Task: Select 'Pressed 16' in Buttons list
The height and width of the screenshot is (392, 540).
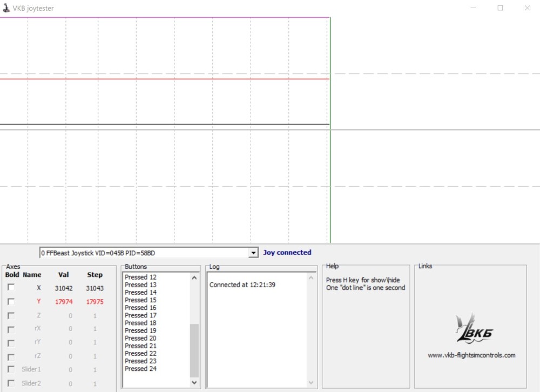Action: coord(140,308)
